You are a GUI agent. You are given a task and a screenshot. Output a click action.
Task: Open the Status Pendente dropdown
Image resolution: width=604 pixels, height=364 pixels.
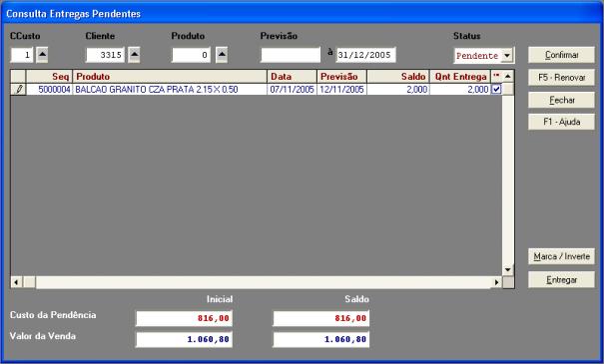click(x=507, y=56)
